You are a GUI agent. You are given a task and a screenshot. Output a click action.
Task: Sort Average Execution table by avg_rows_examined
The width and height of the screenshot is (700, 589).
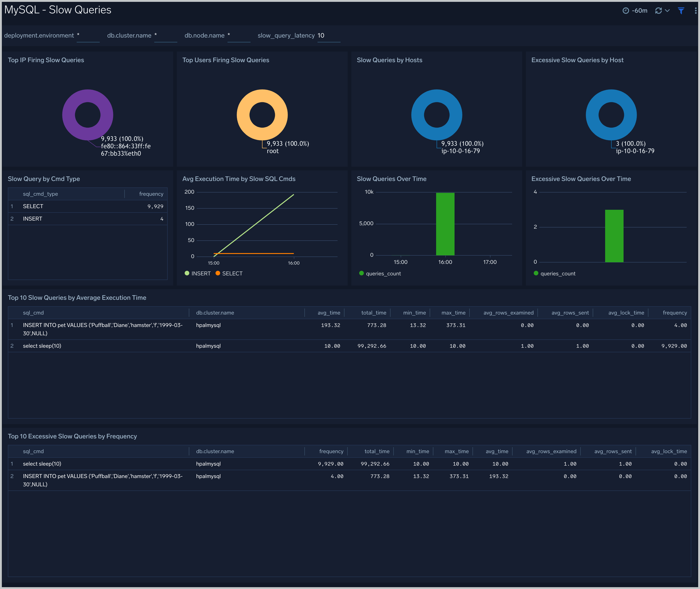click(x=509, y=313)
